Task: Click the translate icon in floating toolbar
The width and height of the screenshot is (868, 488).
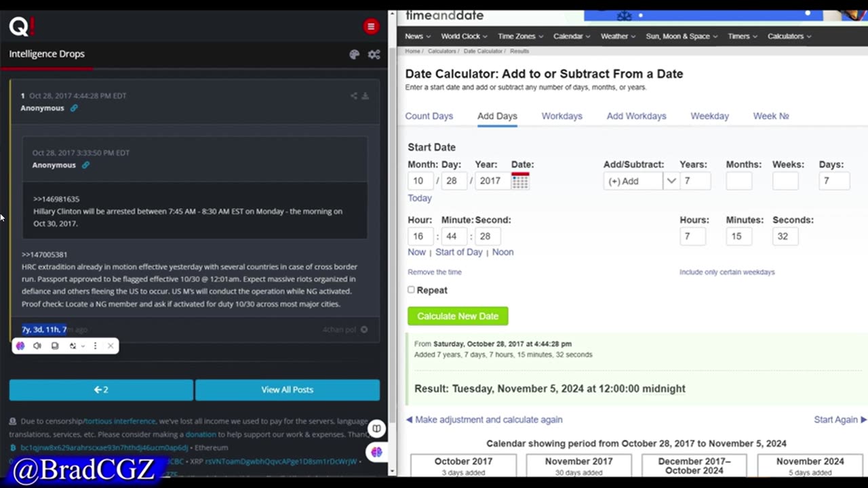Action: (73, 346)
